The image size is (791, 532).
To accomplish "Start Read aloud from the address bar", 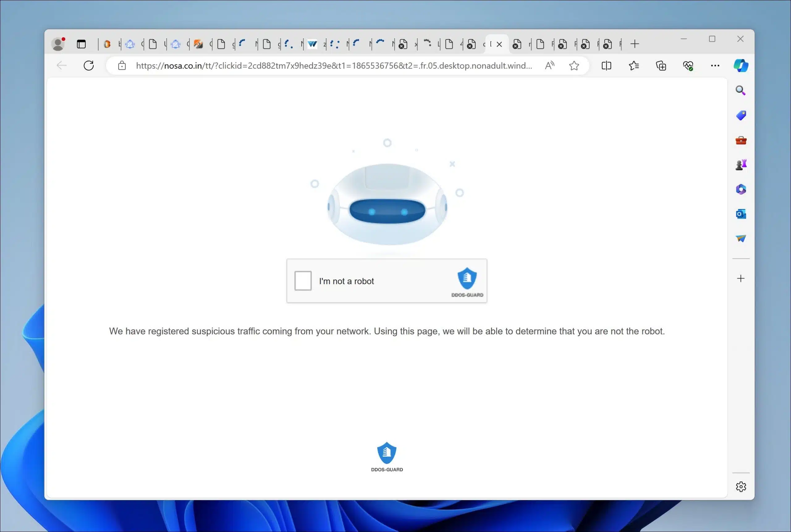I will [x=549, y=65].
